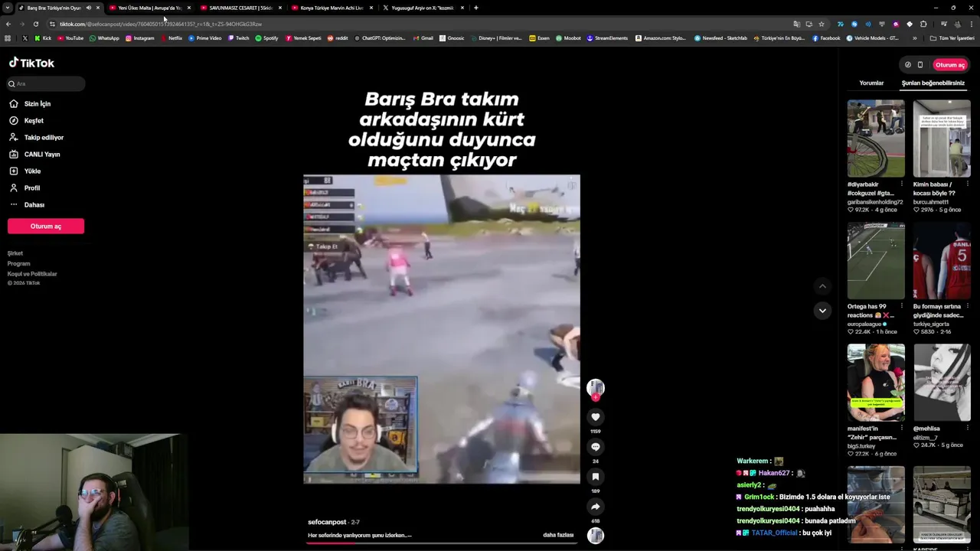The image size is (980, 551).
Task: Open Takip ediliyor in sidebar
Action: (44, 137)
